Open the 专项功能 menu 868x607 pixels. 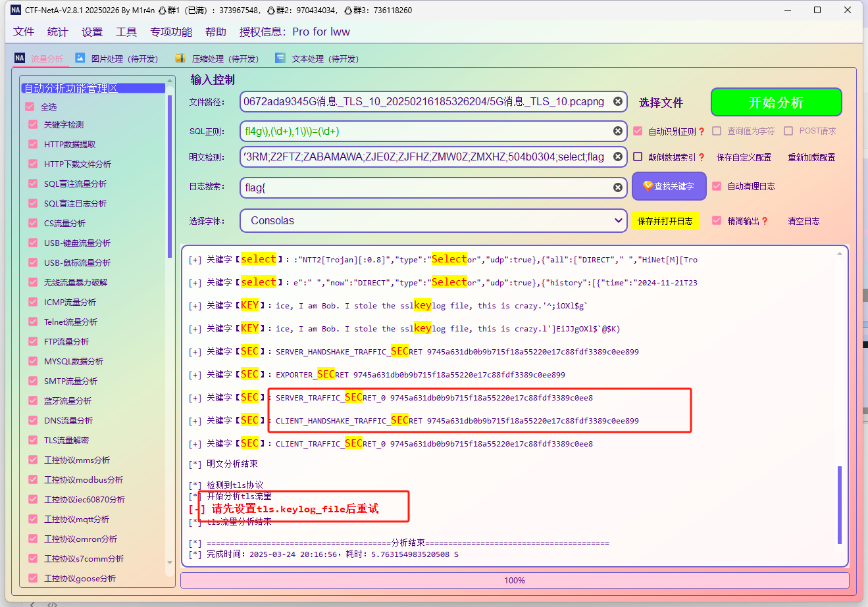(171, 32)
